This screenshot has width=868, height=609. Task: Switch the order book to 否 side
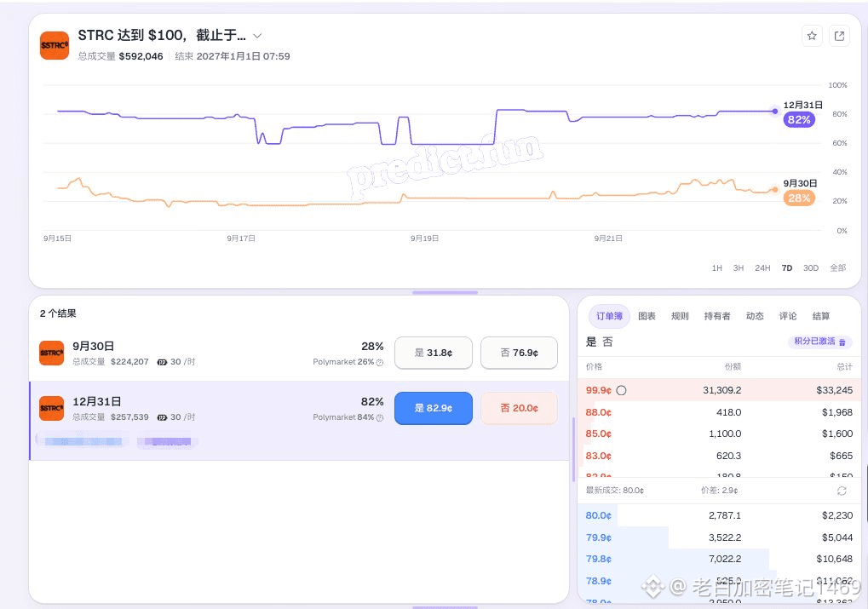[x=607, y=342]
